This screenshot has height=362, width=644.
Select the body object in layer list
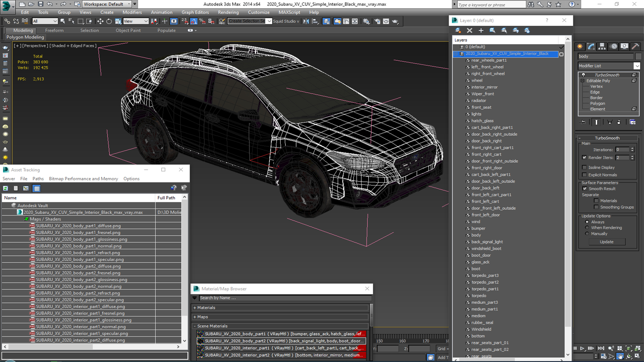coord(476,235)
